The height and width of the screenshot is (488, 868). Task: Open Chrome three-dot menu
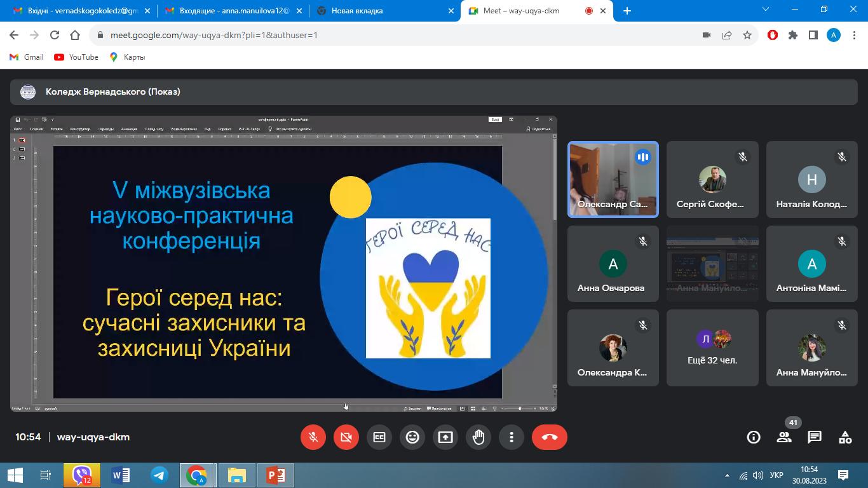pos(855,36)
